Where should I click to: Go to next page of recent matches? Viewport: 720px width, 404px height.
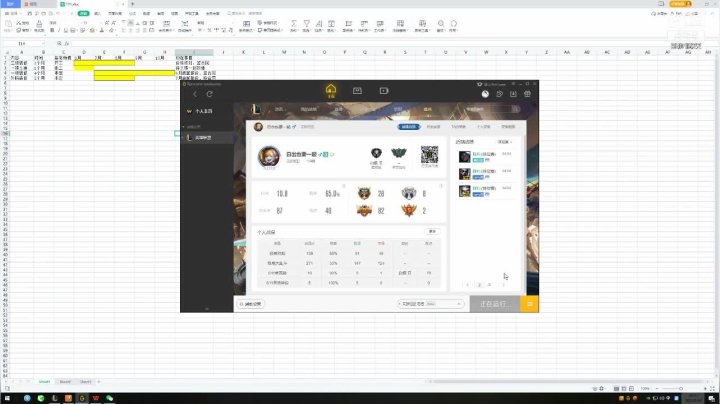click(x=503, y=285)
